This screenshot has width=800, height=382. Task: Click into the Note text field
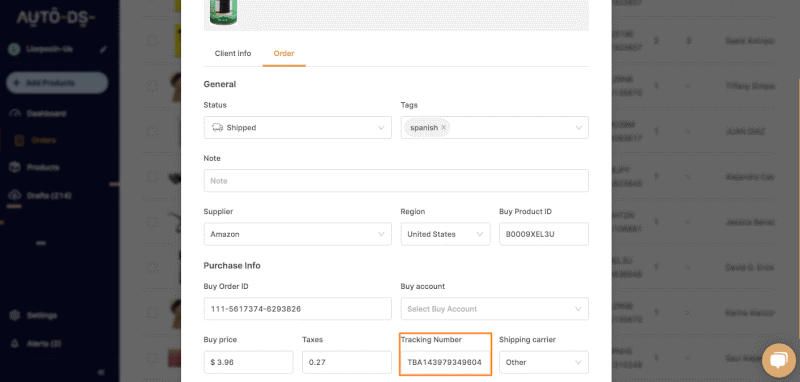396,181
